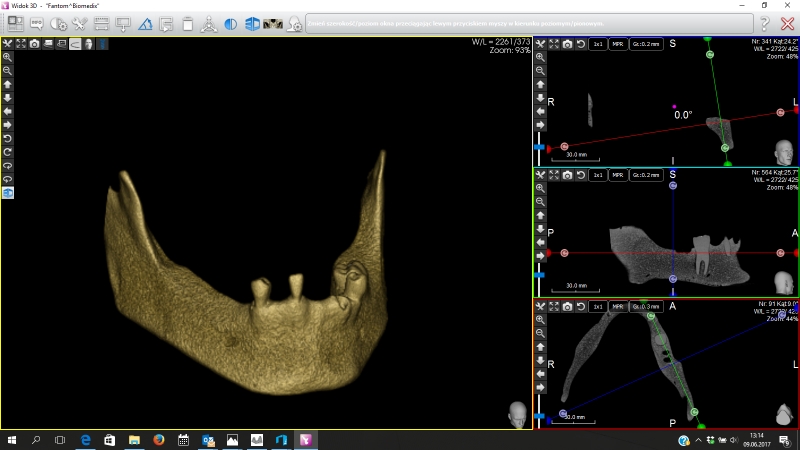Open the slice thickness 0.2 mm dropdown in bottom view
The width and height of the screenshot is (800, 450).
(645, 306)
